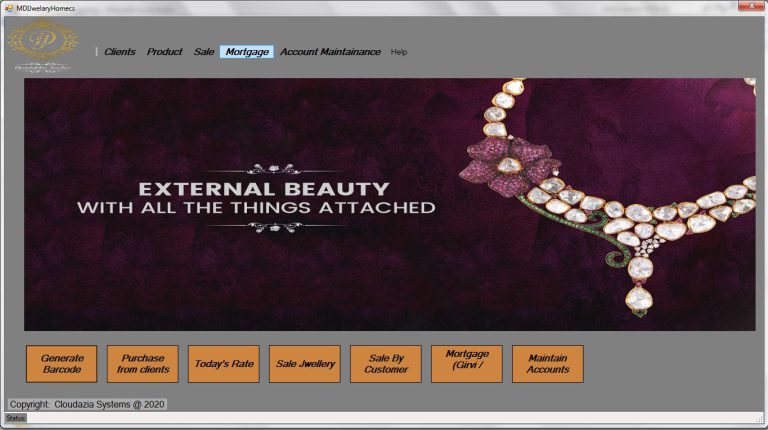Select the Sale menu item
768x430 pixels.
point(204,52)
